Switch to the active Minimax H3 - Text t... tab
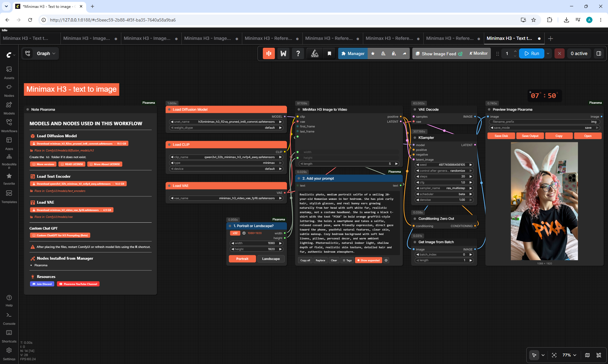The height and width of the screenshot is (364, 608). (x=514, y=38)
